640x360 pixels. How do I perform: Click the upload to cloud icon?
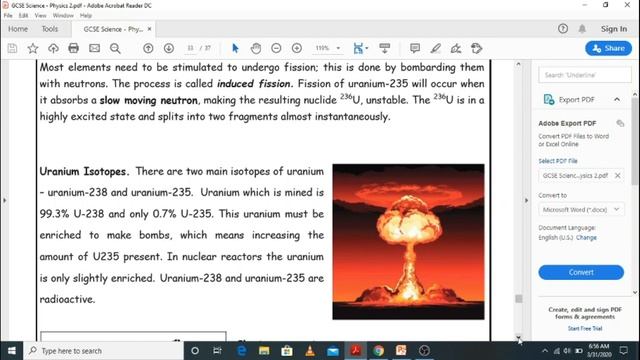(53, 48)
